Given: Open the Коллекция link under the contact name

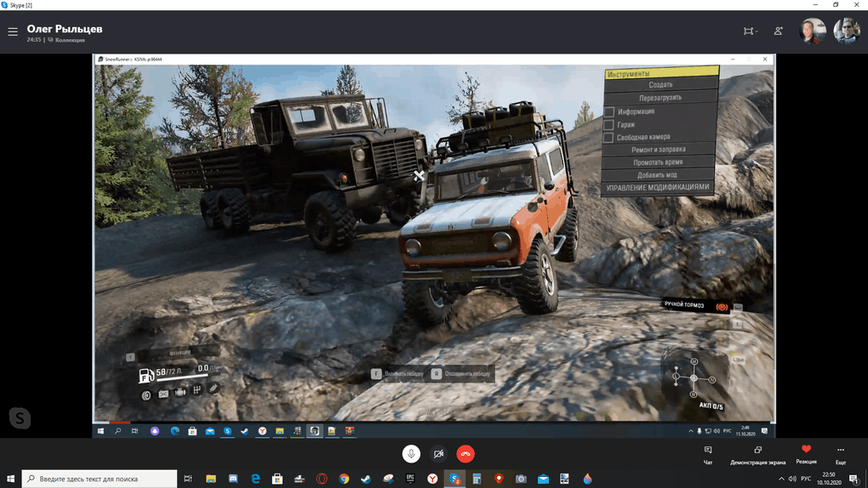Looking at the screenshot, I should pos(70,40).
